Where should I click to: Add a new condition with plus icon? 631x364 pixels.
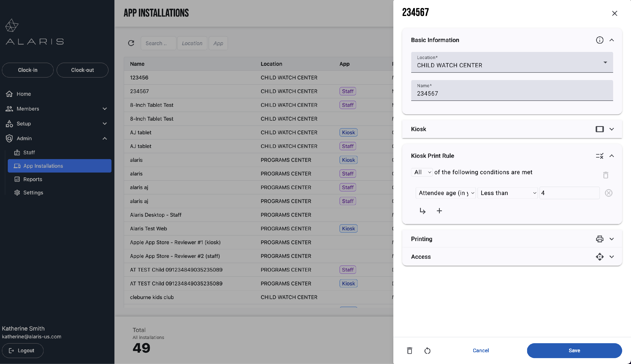click(439, 211)
